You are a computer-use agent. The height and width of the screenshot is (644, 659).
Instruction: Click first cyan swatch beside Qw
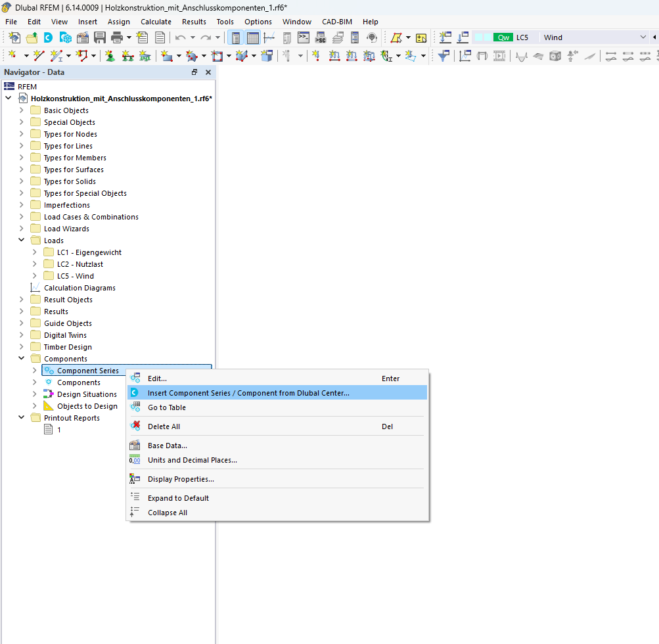click(x=478, y=37)
